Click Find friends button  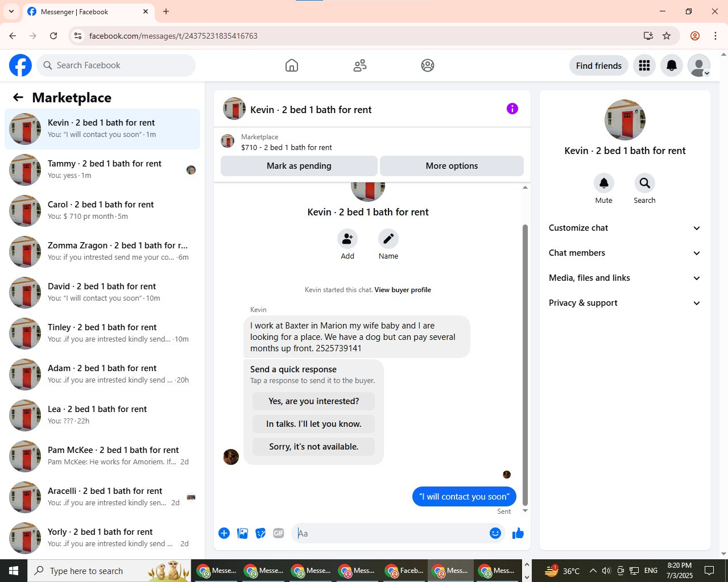click(599, 65)
